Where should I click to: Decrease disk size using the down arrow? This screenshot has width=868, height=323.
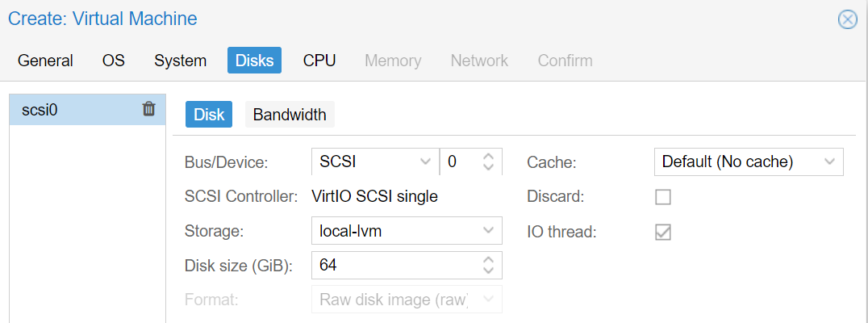488,271
